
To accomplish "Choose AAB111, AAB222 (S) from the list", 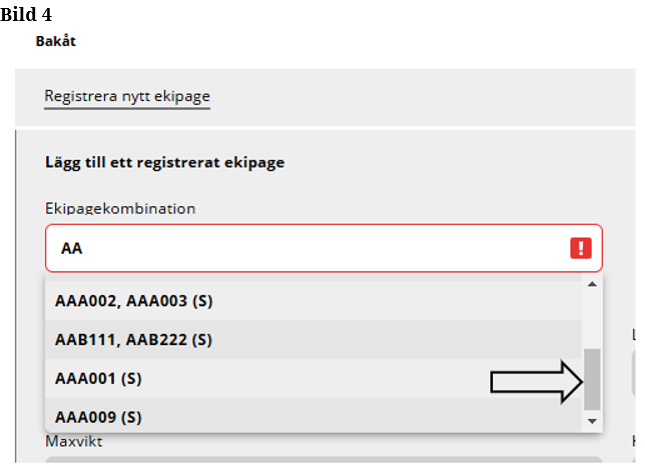I will tap(134, 340).
